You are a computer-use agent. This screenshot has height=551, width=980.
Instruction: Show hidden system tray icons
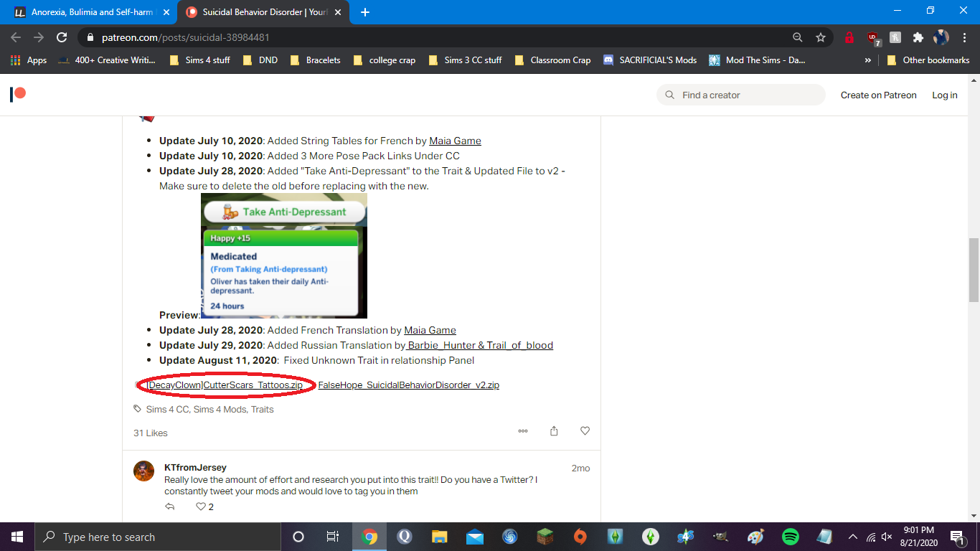tap(853, 537)
